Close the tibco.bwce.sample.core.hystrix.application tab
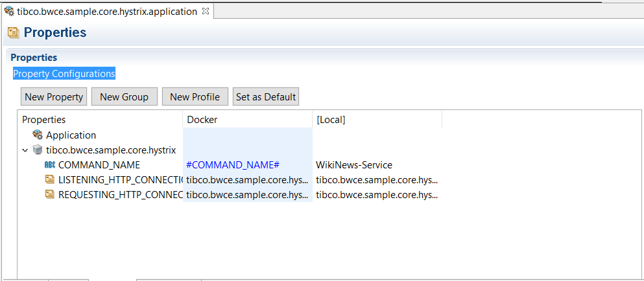Screen dimensions: 644x281 206,11
